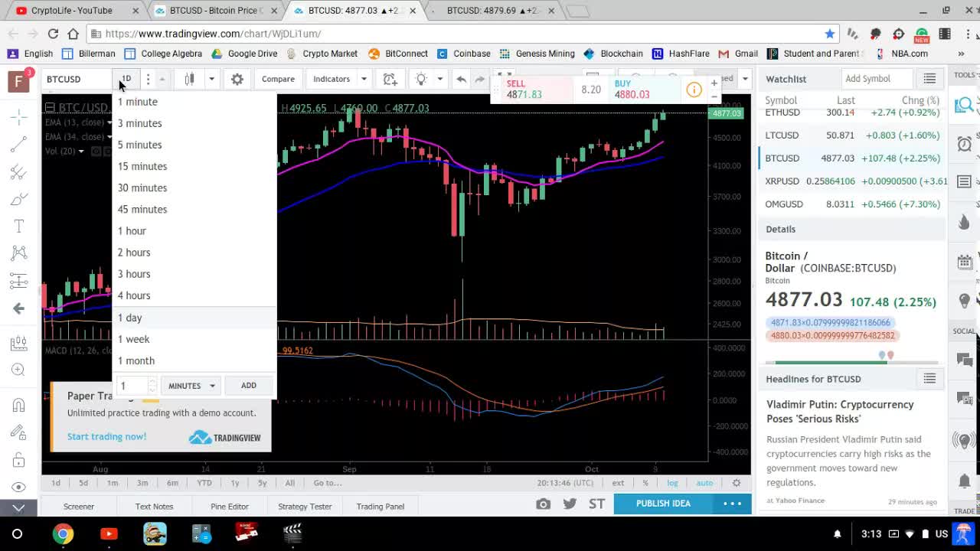Toggle log scale
The image size is (980, 551).
tap(672, 483)
